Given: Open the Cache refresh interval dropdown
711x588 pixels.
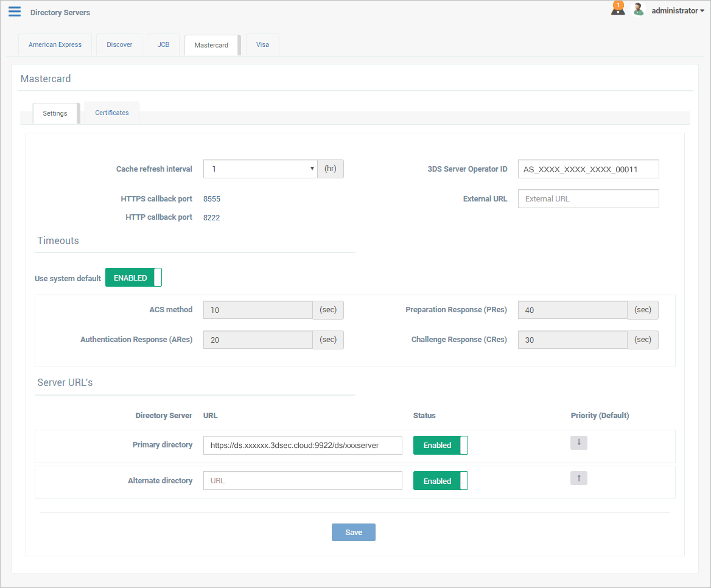Looking at the screenshot, I should tap(260, 169).
